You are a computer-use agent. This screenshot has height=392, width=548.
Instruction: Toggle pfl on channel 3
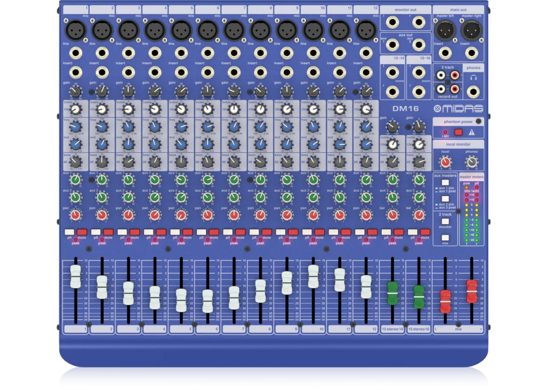pos(122,232)
